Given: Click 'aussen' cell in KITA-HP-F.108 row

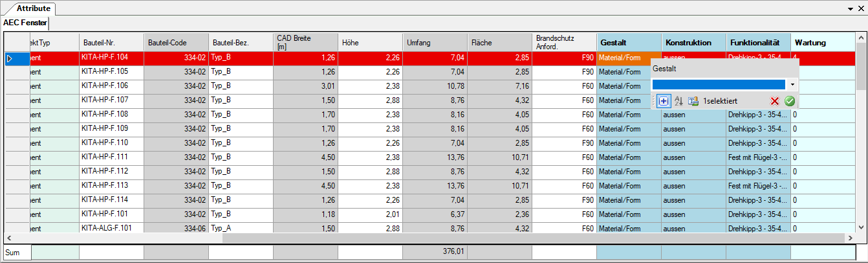Looking at the screenshot, I should [693, 115].
